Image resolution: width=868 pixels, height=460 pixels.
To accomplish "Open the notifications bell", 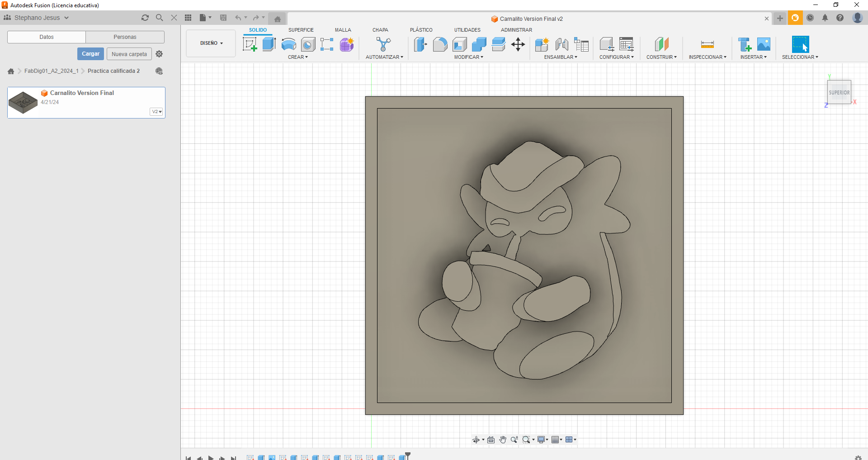I will 825,18.
